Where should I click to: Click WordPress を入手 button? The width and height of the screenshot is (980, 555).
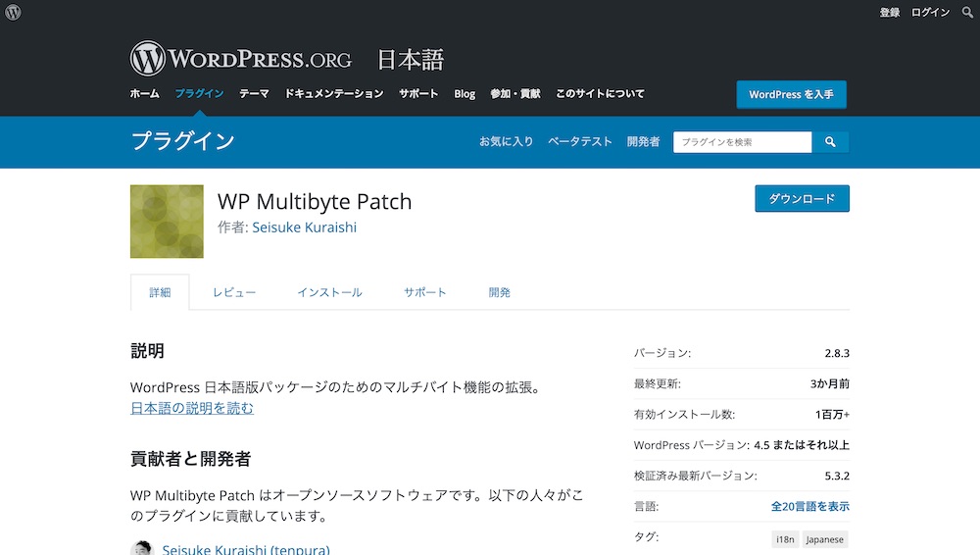[x=791, y=94]
